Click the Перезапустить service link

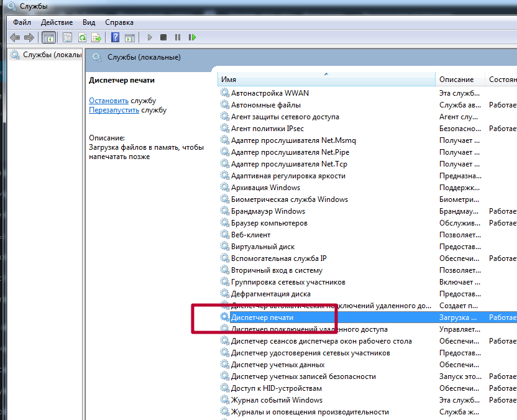click(114, 110)
